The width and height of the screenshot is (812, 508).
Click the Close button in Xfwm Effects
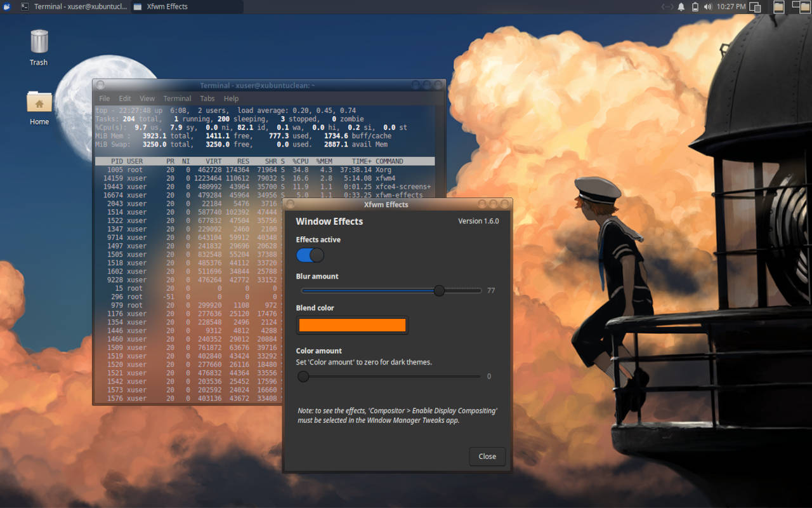(x=487, y=456)
